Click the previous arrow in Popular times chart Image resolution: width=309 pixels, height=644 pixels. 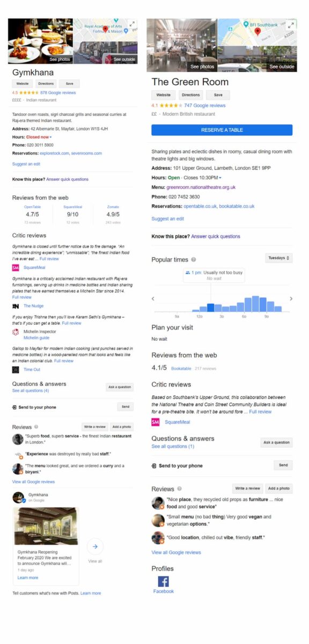pos(153,299)
